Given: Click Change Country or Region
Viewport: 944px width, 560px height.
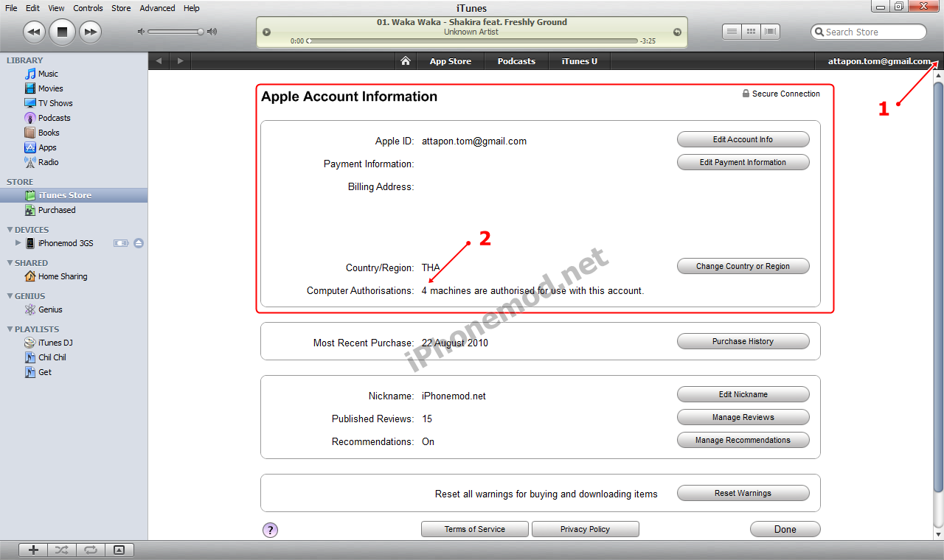Looking at the screenshot, I should (x=743, y=266).
